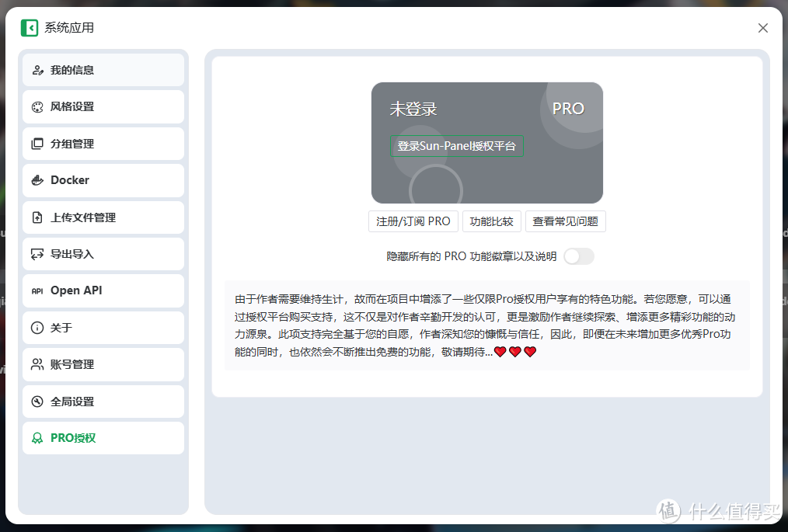Select the Docker sidebar entry
The height and width of the screenshot is (532, 788).
click(x=103, y=180)
